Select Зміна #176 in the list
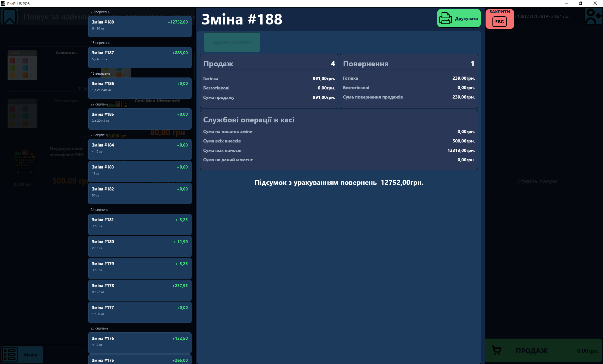Image resolution: width=603 pixels, height=364 pixels. [140, 343]
